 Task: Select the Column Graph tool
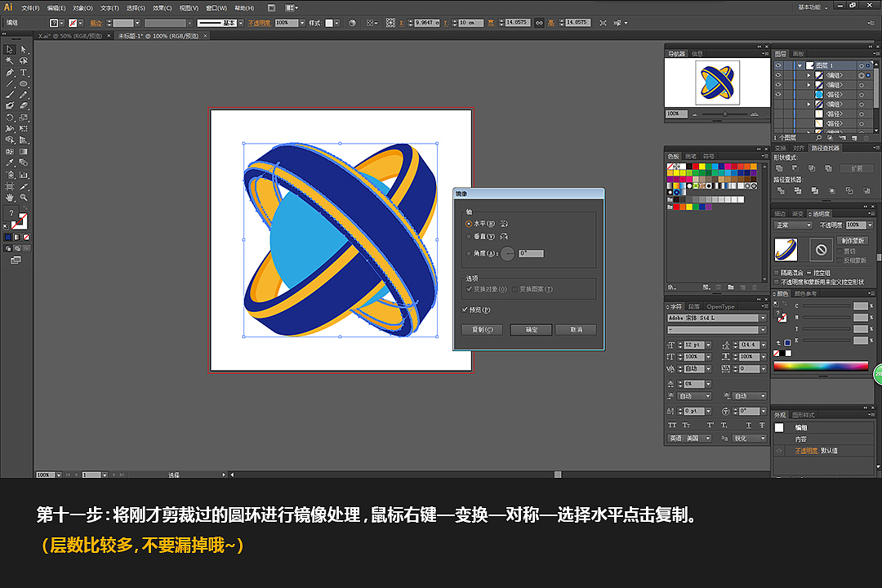click(24, 175)
